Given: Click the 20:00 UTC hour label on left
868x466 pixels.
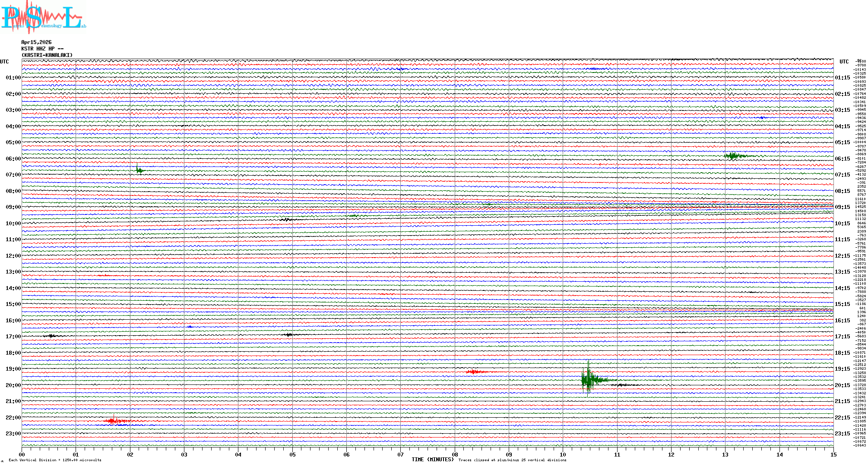Looking at the screenshot, I should pos(13,385).
